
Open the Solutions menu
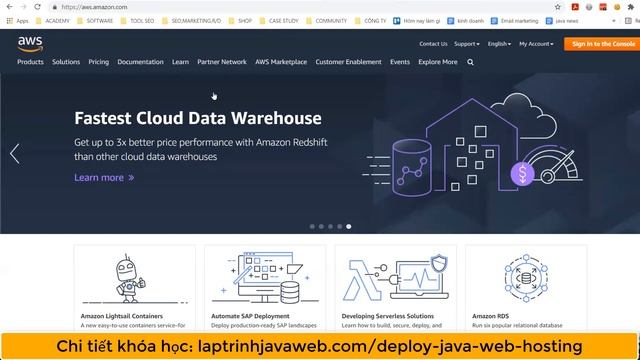point(66,62)
